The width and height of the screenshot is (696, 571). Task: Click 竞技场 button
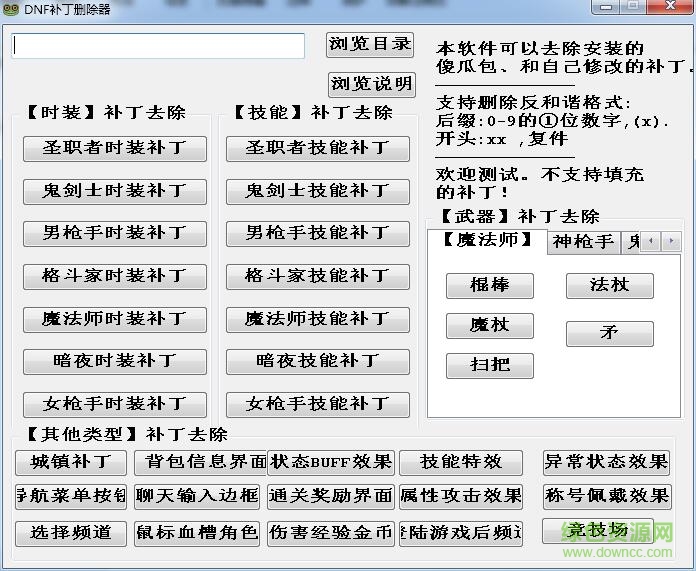click(x=598, y=531)
